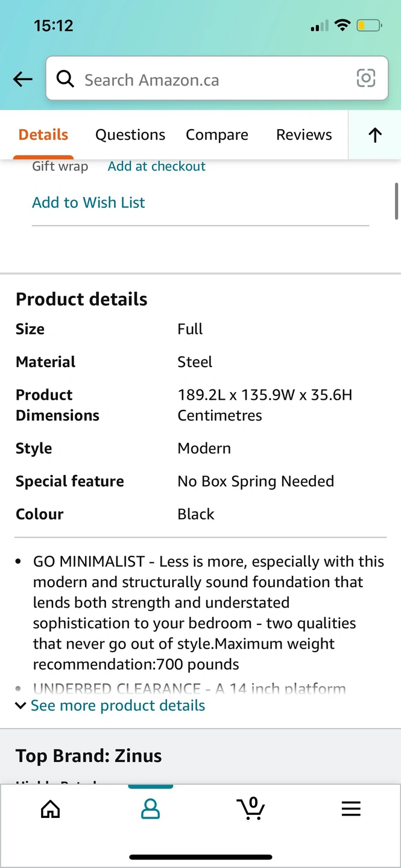Viewport: 401px width, 868px height.
Task: Jump to the Reviews tab
Action: [x=304, y=135]
